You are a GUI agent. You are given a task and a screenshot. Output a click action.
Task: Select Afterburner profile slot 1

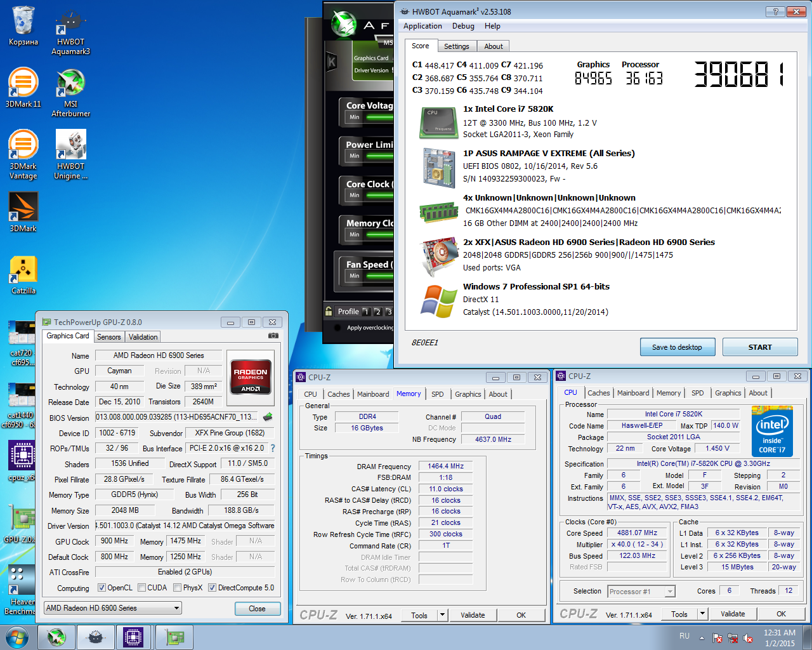coord(366,312)
